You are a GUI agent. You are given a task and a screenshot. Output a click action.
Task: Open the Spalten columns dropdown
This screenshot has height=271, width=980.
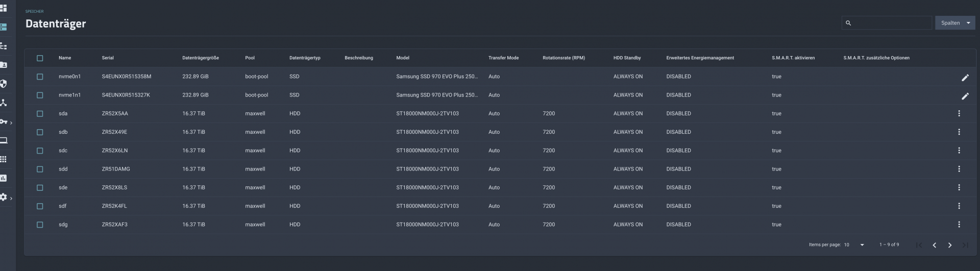pos(955,23)
